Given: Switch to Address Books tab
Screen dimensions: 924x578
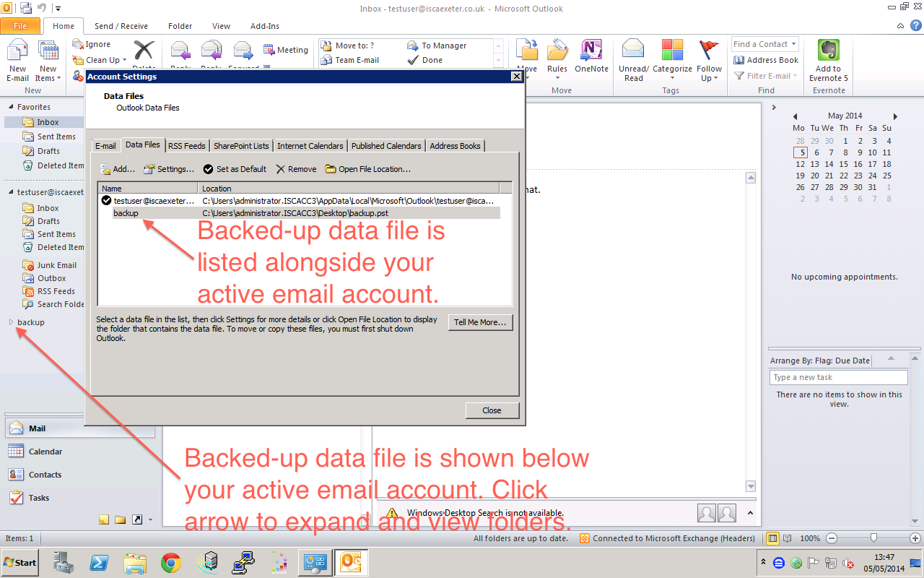Looking at the screenshot, I should click(455, 145).
